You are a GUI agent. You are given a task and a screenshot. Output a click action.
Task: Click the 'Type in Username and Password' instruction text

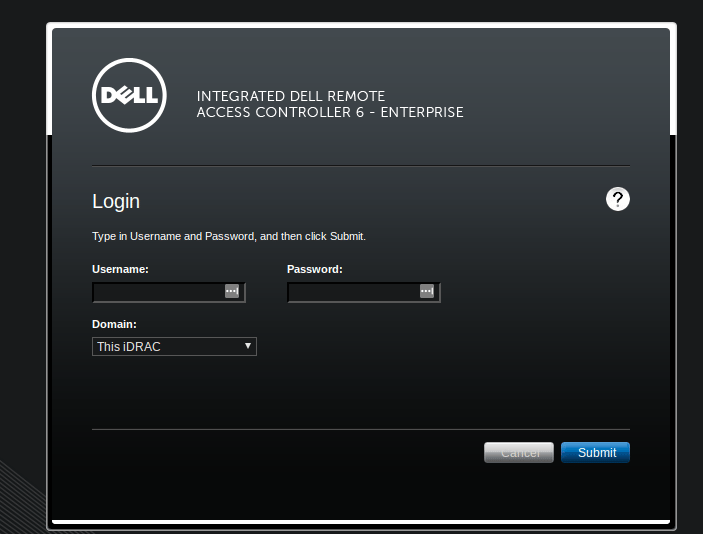point(229,236)
